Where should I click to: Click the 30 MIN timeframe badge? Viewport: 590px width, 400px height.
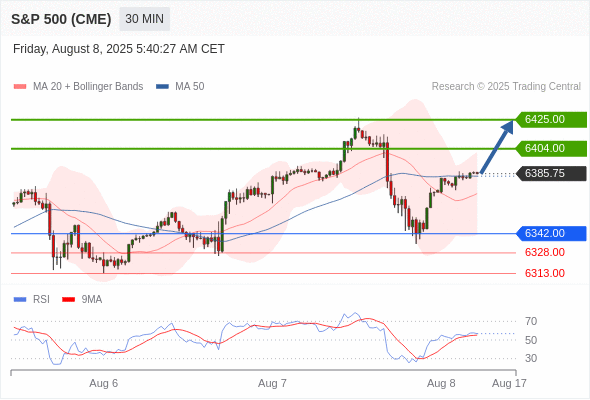point(144,19)
